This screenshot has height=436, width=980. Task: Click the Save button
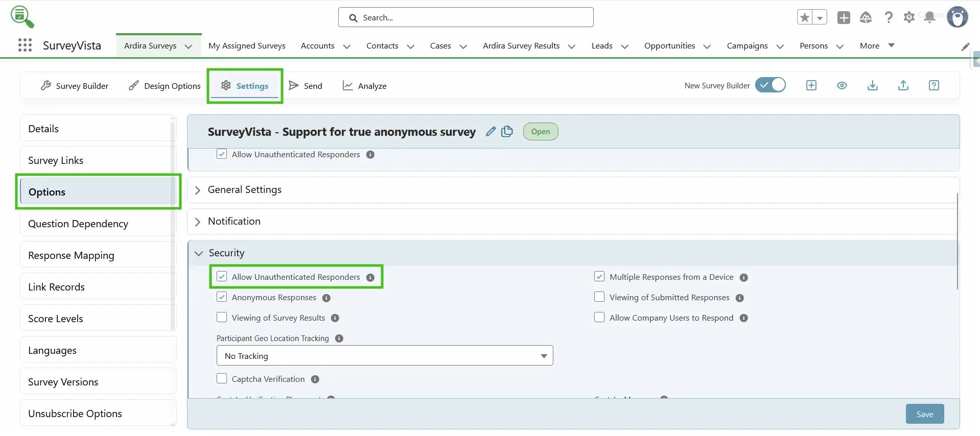[x=925, y=414]
